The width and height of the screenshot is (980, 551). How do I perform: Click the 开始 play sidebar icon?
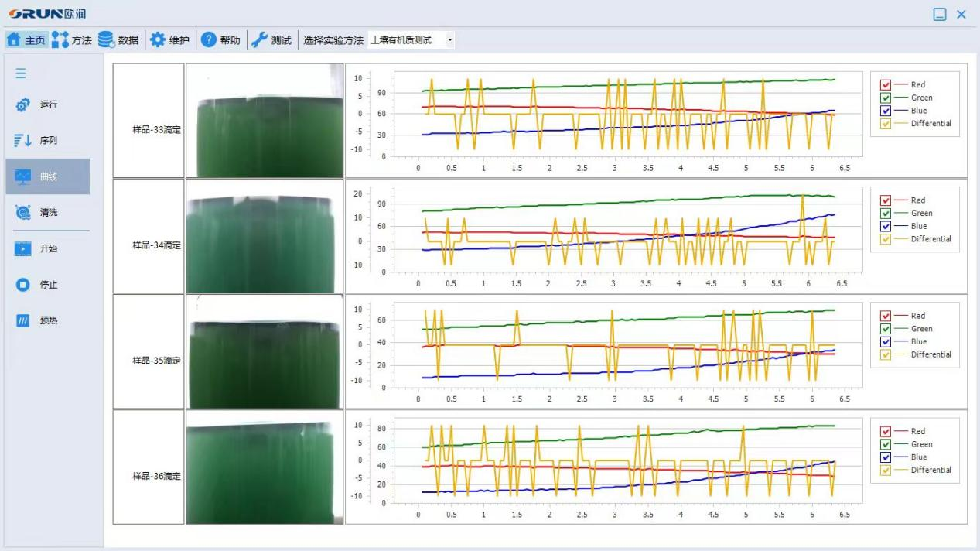(23, 248)
